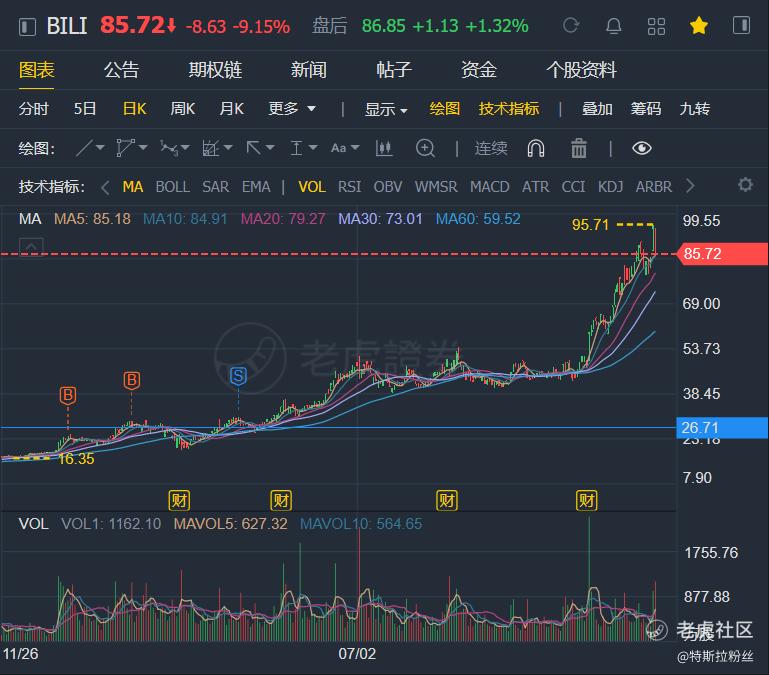Select WMSR sub-indicator
The height and width of the screenshot is (675, 769).
tap(436, 187)
